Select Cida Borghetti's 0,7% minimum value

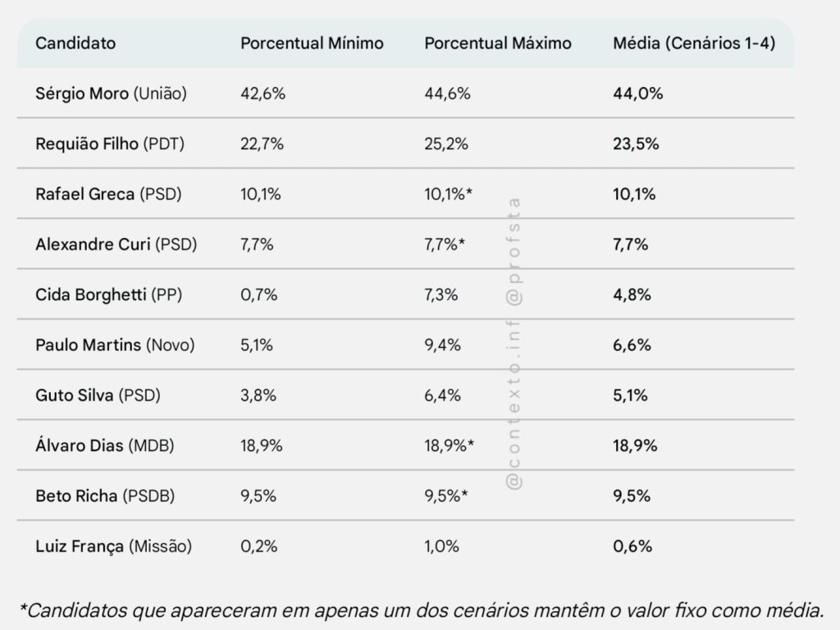click(258, 295)
